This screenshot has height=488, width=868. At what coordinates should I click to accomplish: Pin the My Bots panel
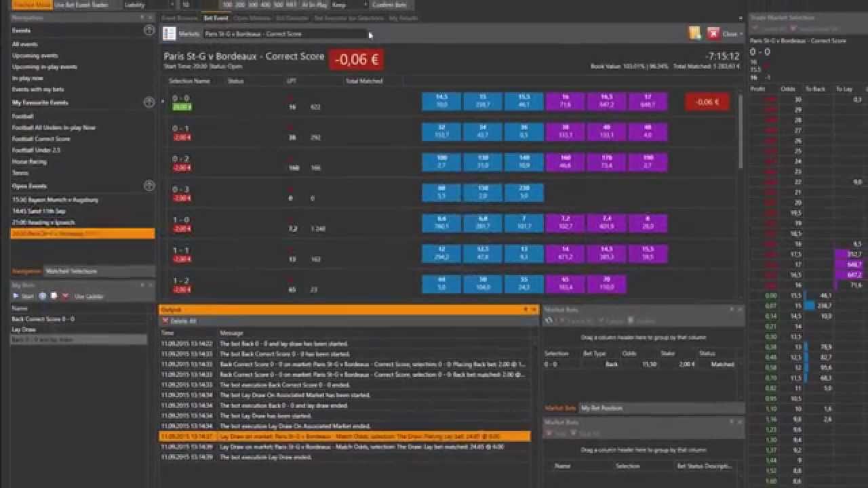142,285
